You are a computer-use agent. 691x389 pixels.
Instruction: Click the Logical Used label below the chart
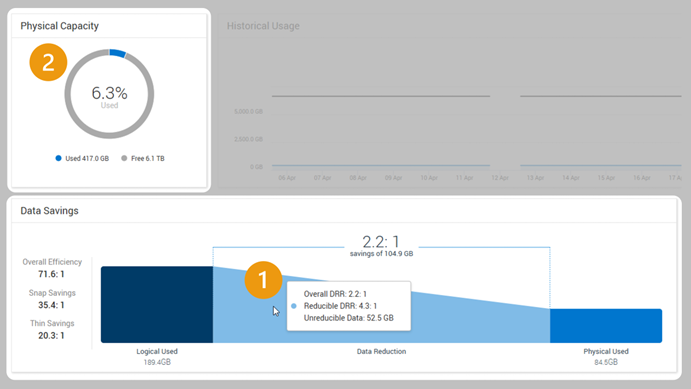point(157,352)
